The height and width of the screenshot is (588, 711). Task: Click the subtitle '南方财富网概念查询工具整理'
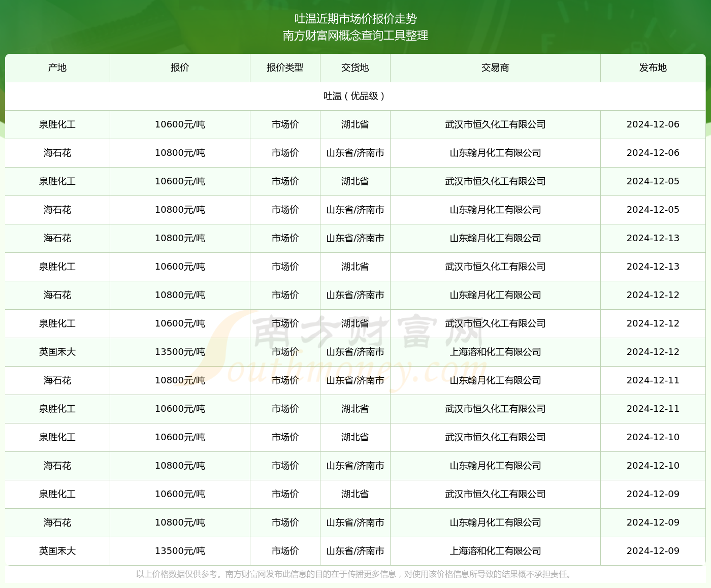[355, 36]
